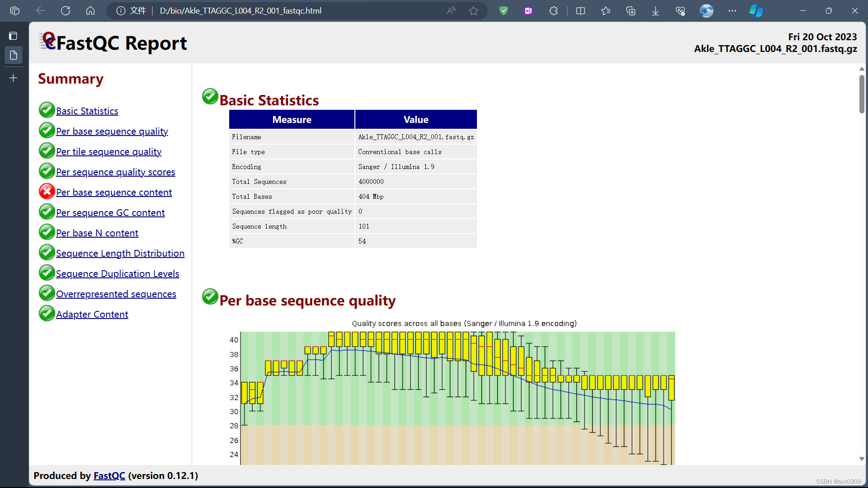The width and height of the screenshot is (868, 488).
Task: Toggle split screen view icon
Action: pyautogui.click(x=581, y=11)
